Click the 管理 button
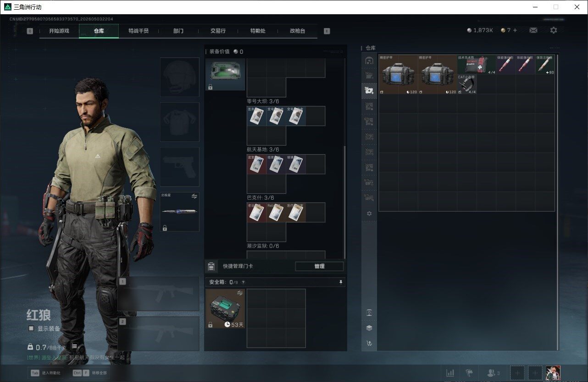This screenshot has width=588, height=382. [319, 266]
